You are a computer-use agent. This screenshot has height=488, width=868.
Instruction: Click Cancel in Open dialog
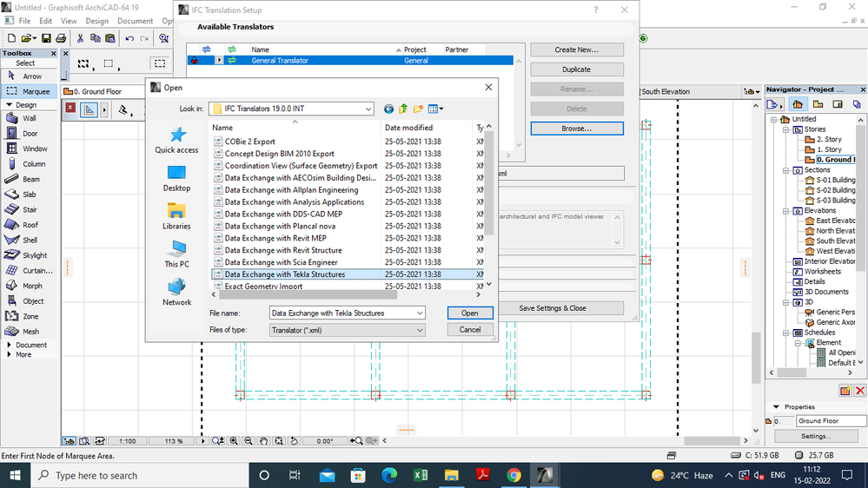469,330
